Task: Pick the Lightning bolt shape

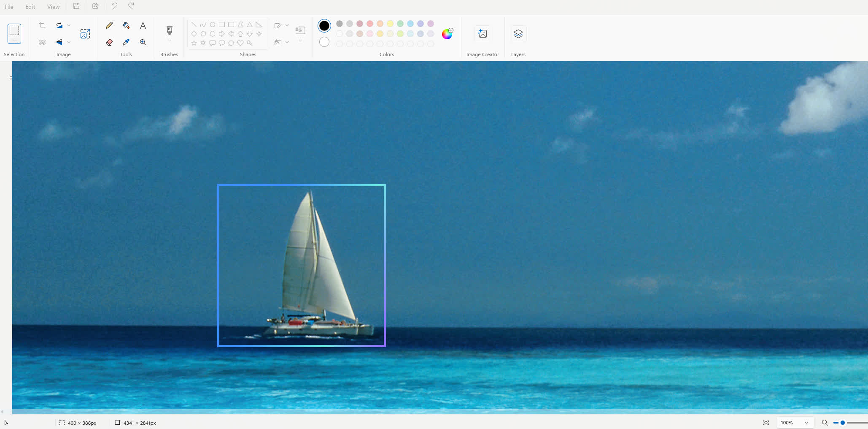Action: point(250,43)
